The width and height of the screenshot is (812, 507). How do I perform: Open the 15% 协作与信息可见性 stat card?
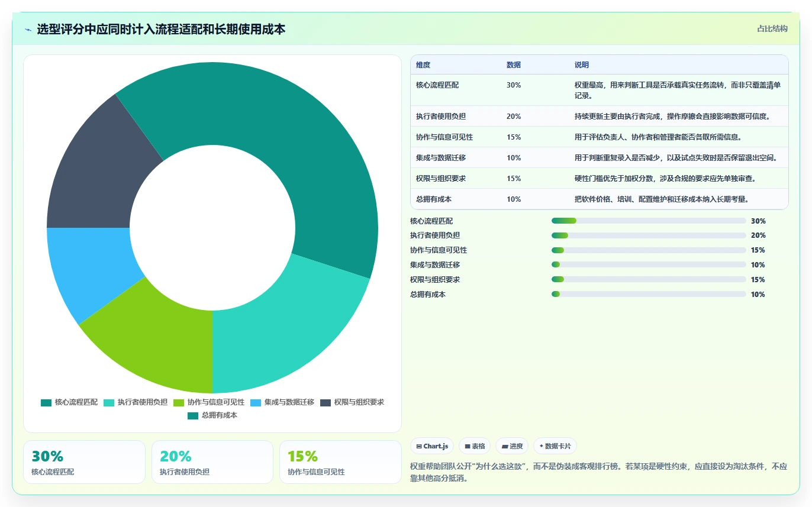pos(340,462)
